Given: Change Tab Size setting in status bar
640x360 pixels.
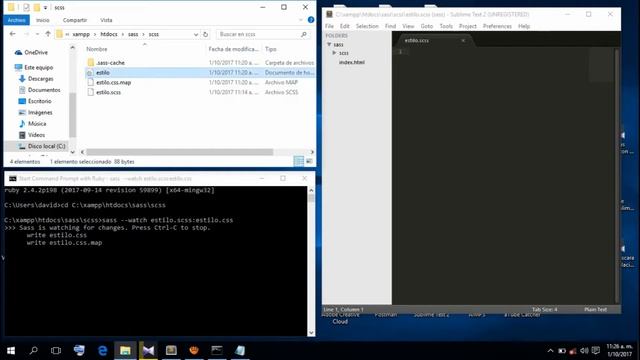Looking at the screenshot, I should click(x=544, y=309).
